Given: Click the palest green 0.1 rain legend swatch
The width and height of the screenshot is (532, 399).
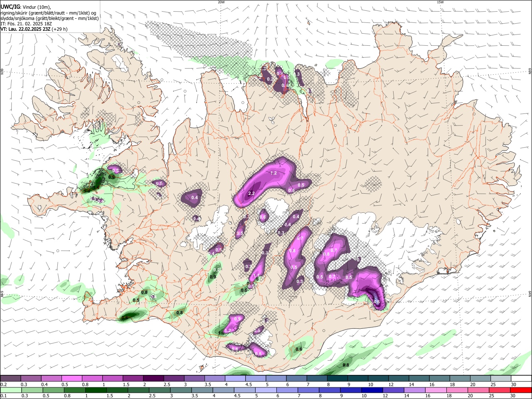Looking at the screenshot, I should (x=11, y=390).
